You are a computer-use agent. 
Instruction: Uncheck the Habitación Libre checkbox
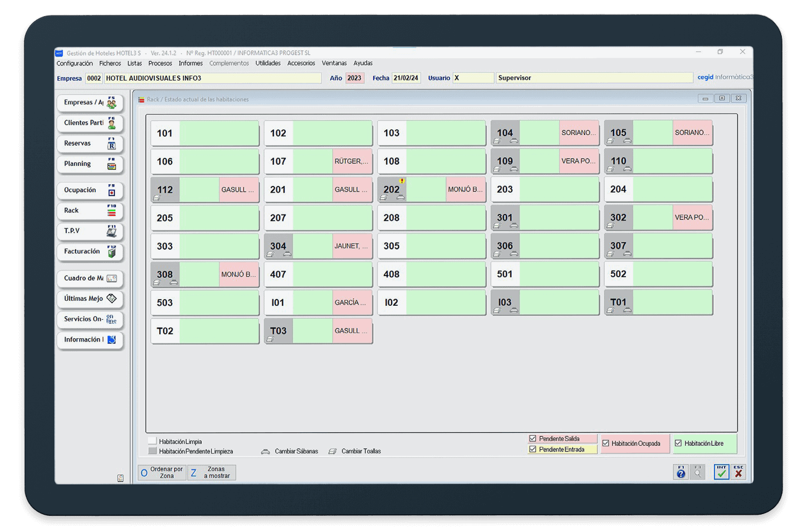click(x=678, y=444)
